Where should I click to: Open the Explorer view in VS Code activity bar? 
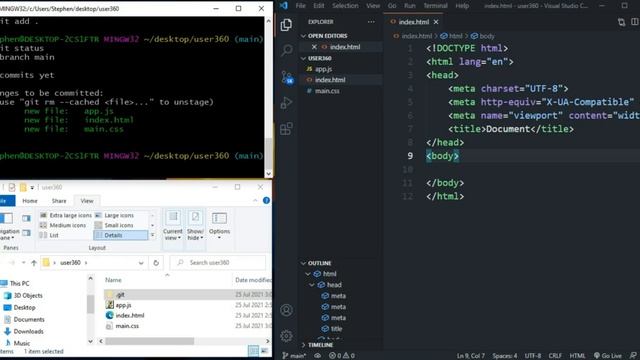[287, 25]
